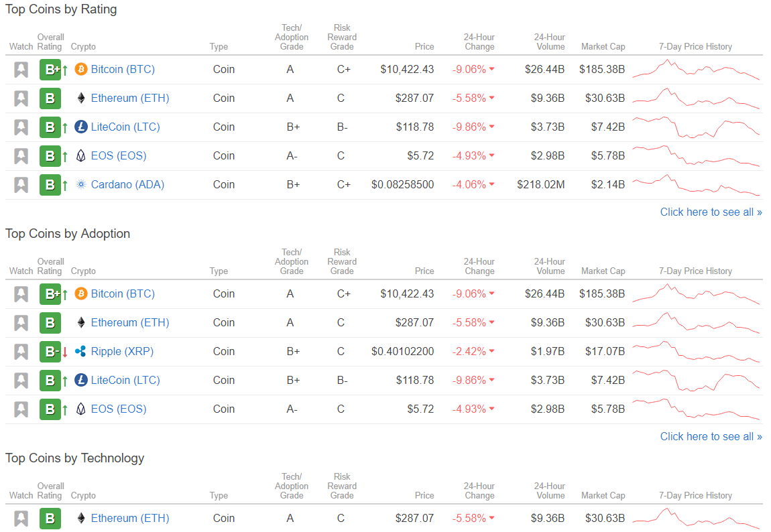Viewport: 771px width, 532px height.
Task: Toggle Watch bookmark for Ethereum in Top Coins by Technology
Action: (x=21, y=519)
